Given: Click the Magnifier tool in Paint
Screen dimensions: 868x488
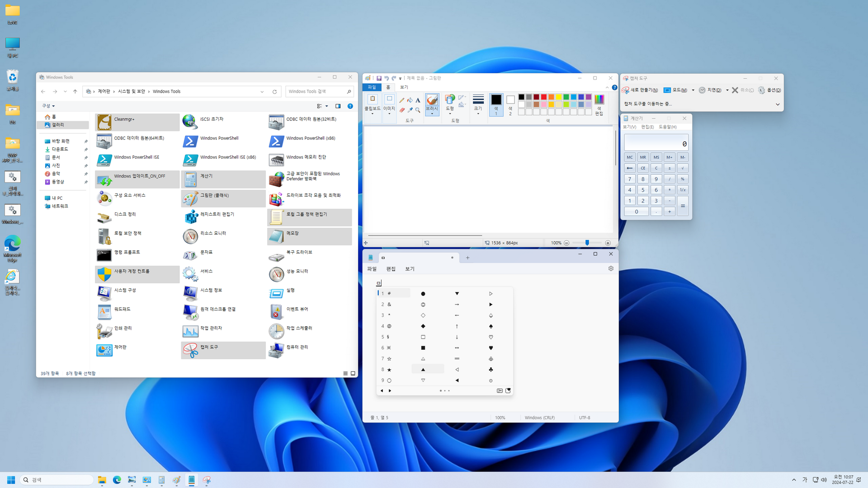Looking at the screenshot, I should click(x=418, y=110).
